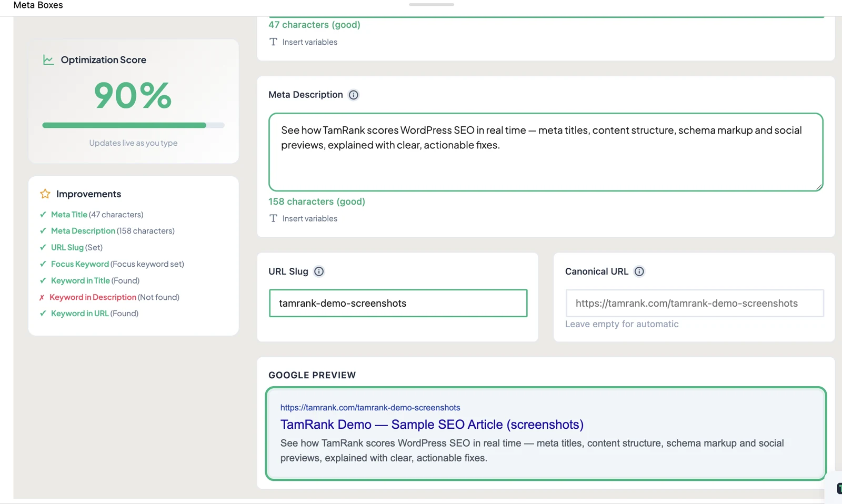The height and width of the screenshot is (504, 842).
Task: Click the 47 characters (good) counter
Action: click(x=314, y=25)
